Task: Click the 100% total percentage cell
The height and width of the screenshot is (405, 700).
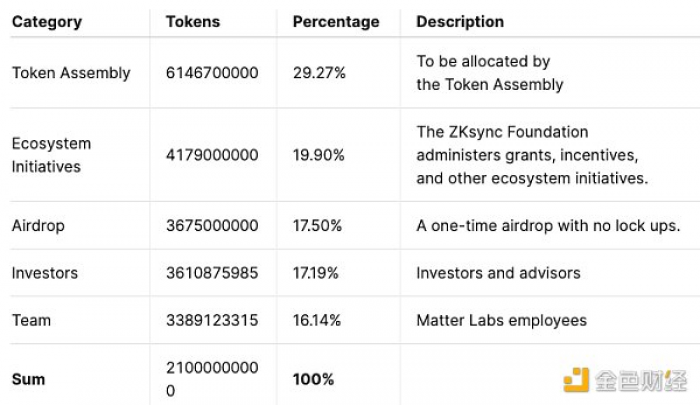Action: 313,379
